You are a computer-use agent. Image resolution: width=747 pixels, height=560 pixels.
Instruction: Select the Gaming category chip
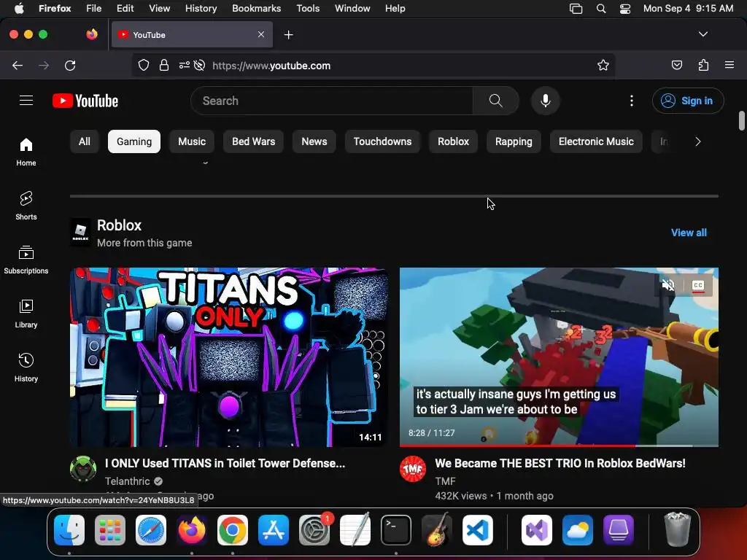click(134, 141)
